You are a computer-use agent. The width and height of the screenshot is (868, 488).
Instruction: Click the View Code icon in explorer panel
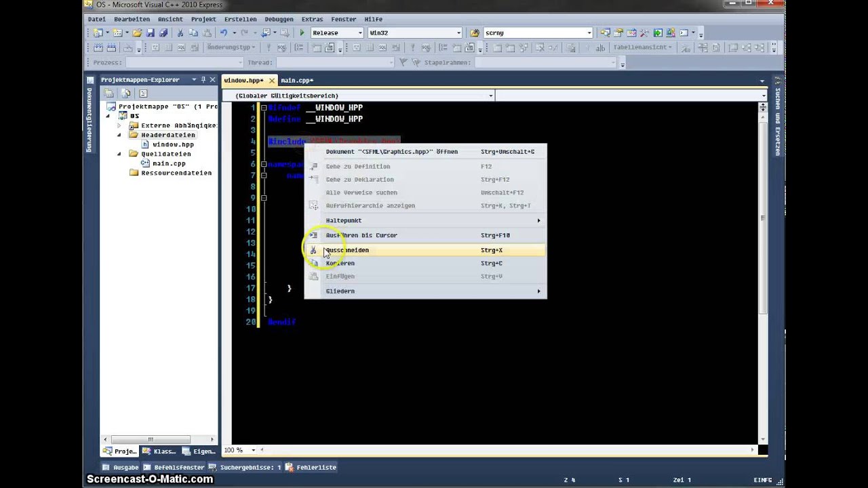tap(143, 94)
